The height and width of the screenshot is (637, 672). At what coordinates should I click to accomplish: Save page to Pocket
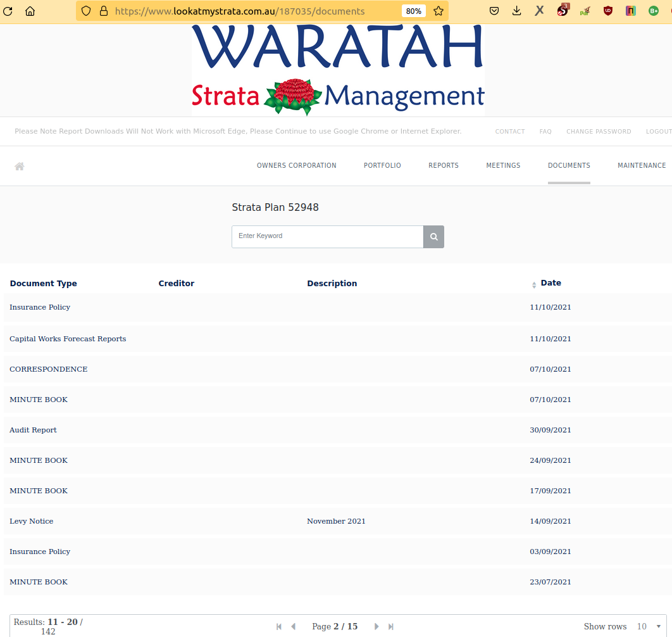[495, 11]
